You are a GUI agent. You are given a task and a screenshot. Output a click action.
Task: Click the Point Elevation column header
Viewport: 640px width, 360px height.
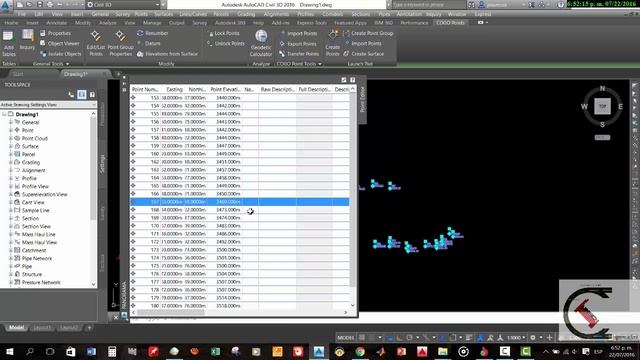click(x=225, y=89)
